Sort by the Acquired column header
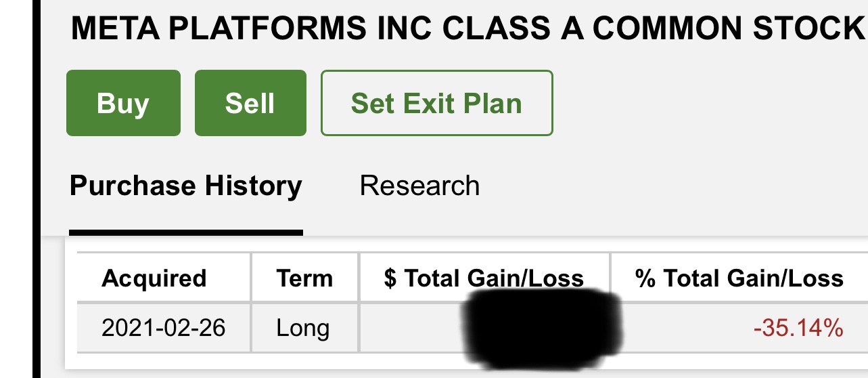868x378 pixels. (154, 278)
